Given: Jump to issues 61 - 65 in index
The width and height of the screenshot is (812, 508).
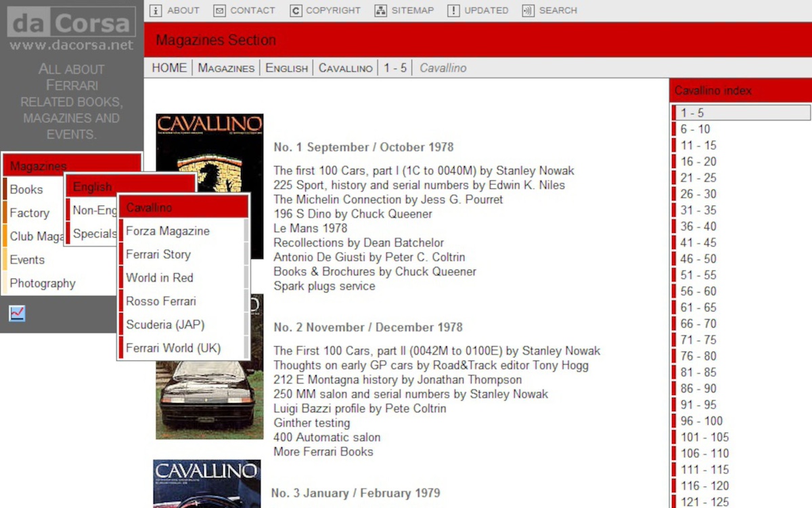Looking at the screenshot, I should 741,308.
